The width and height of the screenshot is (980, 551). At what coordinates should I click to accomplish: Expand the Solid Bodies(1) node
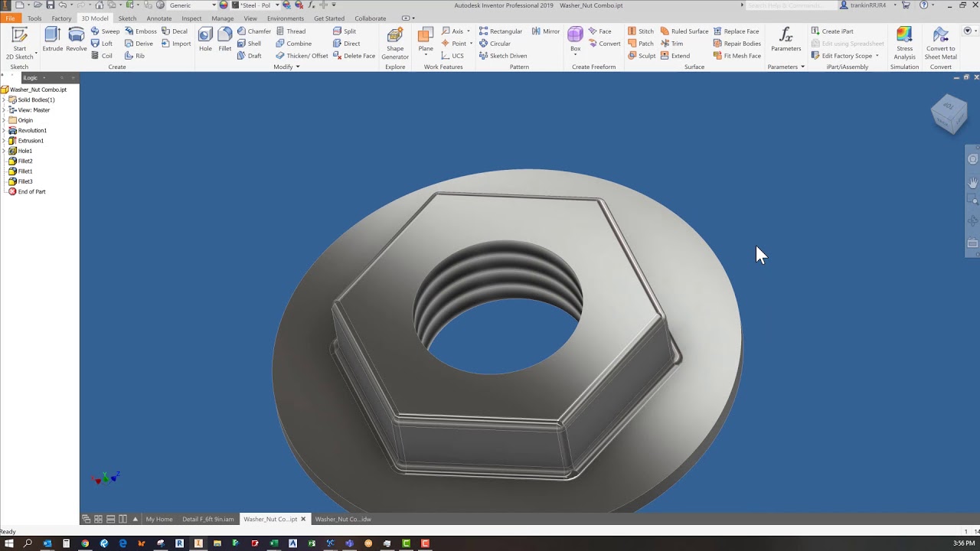(x=4, y=100)
